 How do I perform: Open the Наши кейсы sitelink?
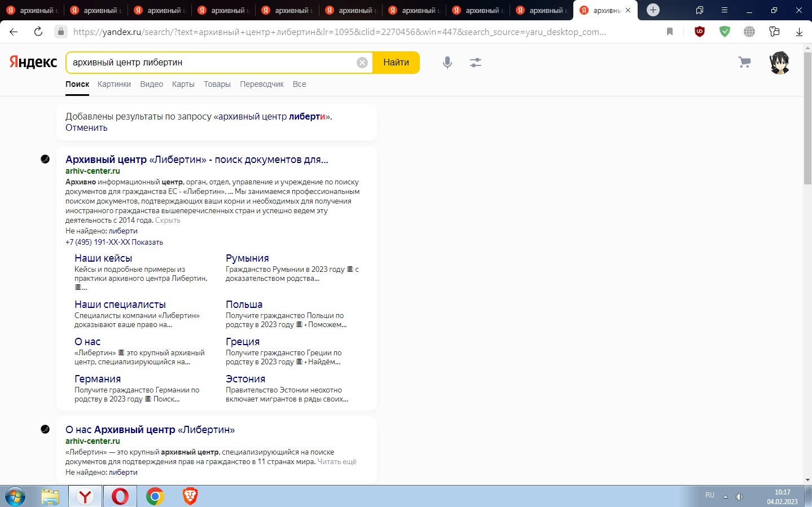click(x=103, y=258)
